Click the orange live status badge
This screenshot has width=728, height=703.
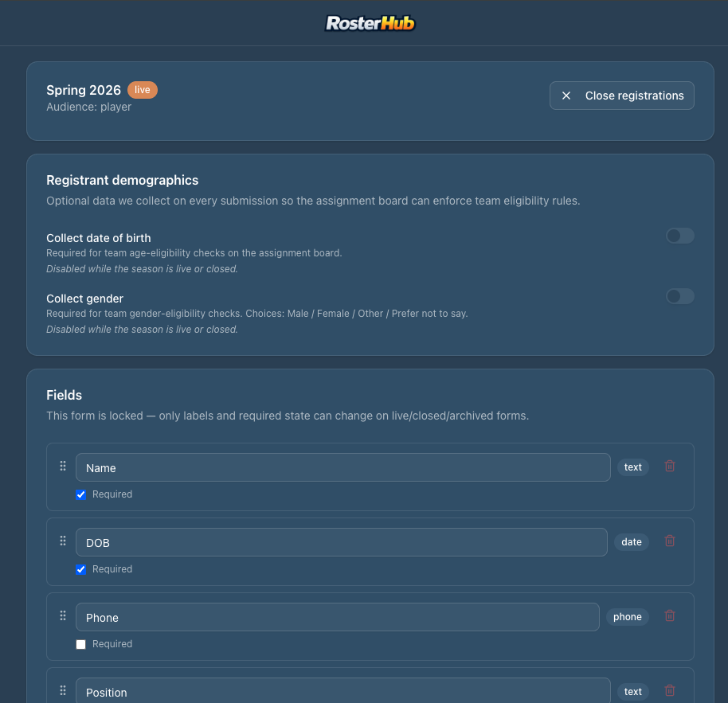point(143,89)
